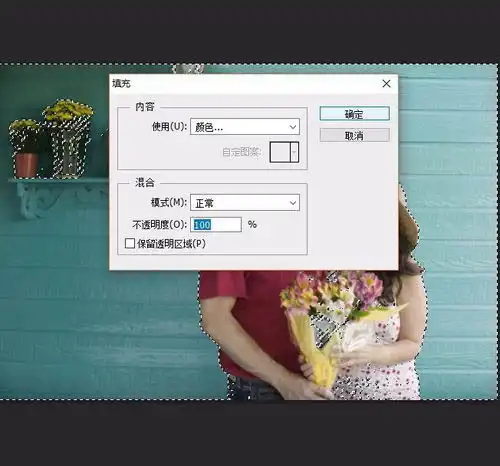Click the 填充 dialog title text
Screen dimensions: 500x466
121,83
